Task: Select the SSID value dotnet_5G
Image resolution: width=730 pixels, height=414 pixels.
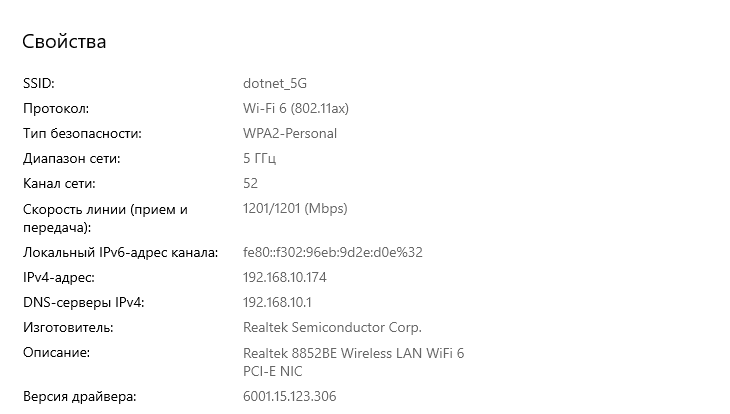Action: (x=281, y=83)
